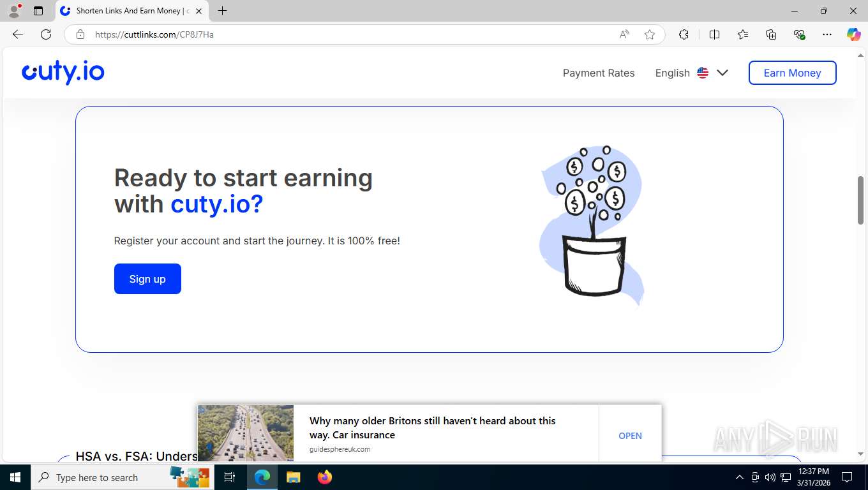Image resolution: width=868 pixels, height=490 pixels.
Task: Open the Payment Rates page
Action: (599, 73)
